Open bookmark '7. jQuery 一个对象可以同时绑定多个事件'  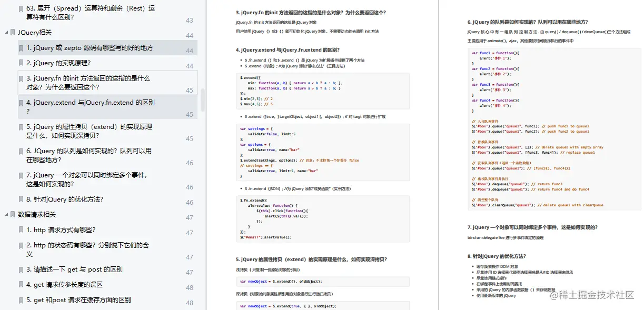tap(87, 179)
